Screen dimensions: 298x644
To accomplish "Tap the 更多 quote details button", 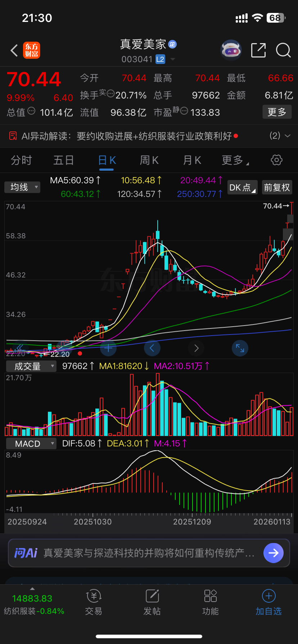I will 277,112.
